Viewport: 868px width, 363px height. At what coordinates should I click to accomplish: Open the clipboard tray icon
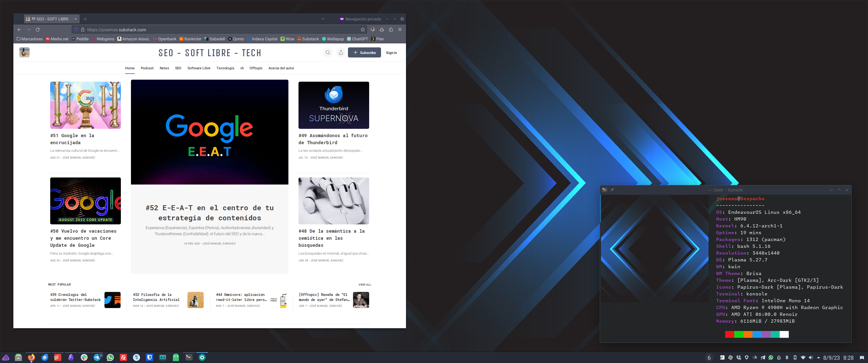tap(779, 358)
